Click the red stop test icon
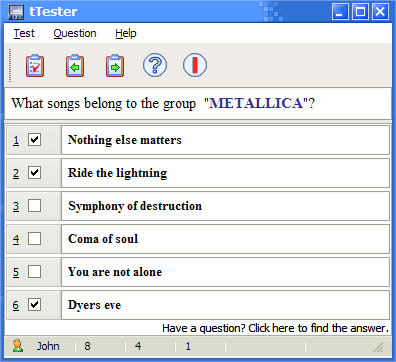 [195, 65]
